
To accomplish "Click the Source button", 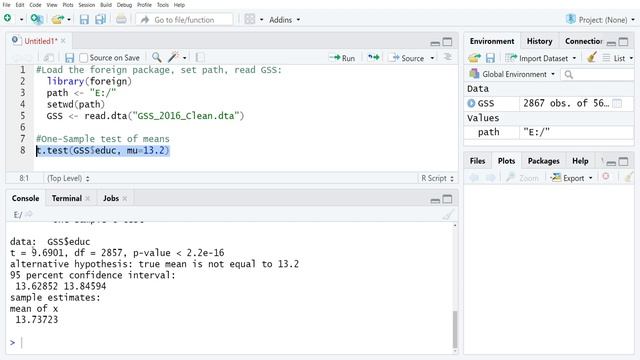I will coord(407,58).
